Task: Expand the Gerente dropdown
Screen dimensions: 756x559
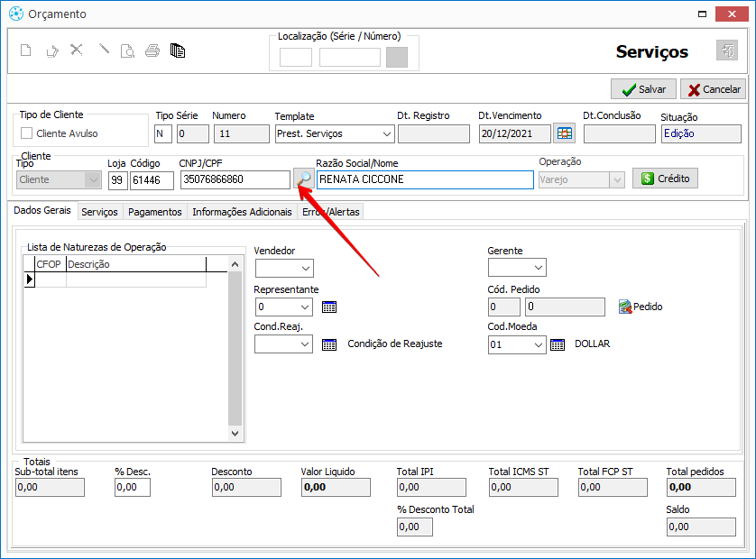Action: tap(538, 268)
